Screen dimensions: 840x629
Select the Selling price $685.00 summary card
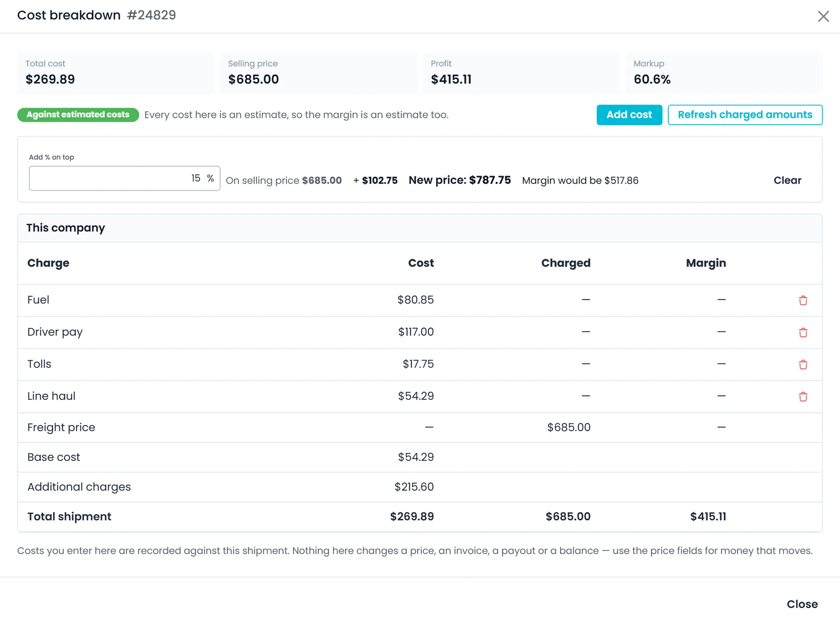point(319,73)
